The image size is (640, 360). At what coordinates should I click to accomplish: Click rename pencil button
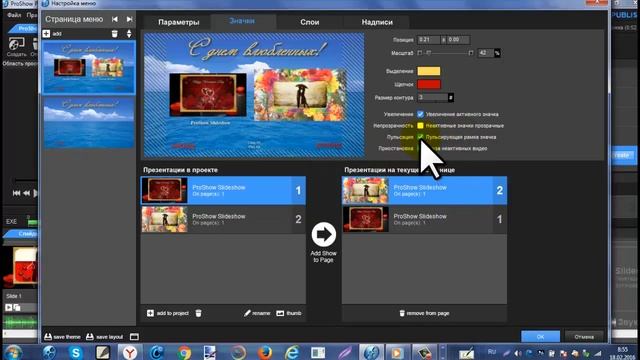point(257,313)
